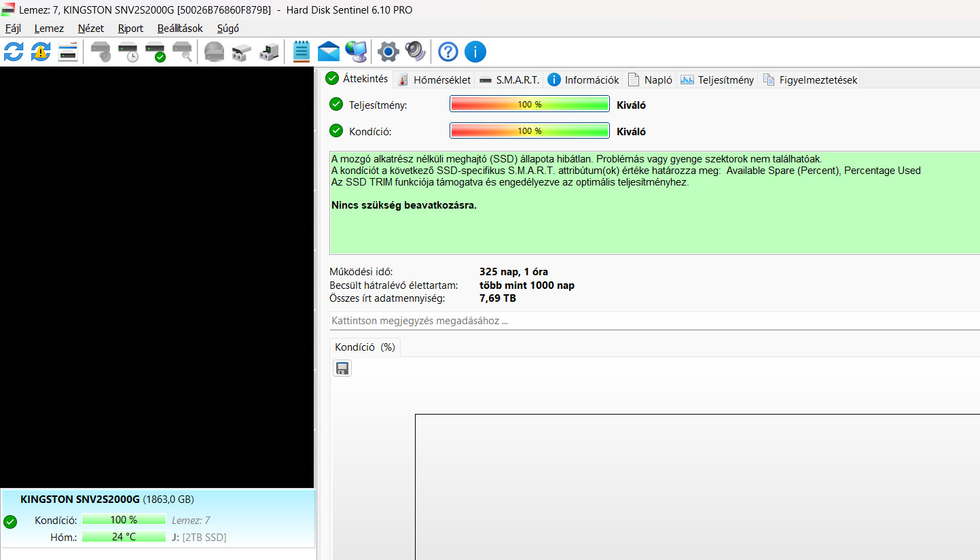The width and height of the screenshot is (980, 560).
Task: Click the 'Hőm.:' label in disk panel
Action: (64, 538)
